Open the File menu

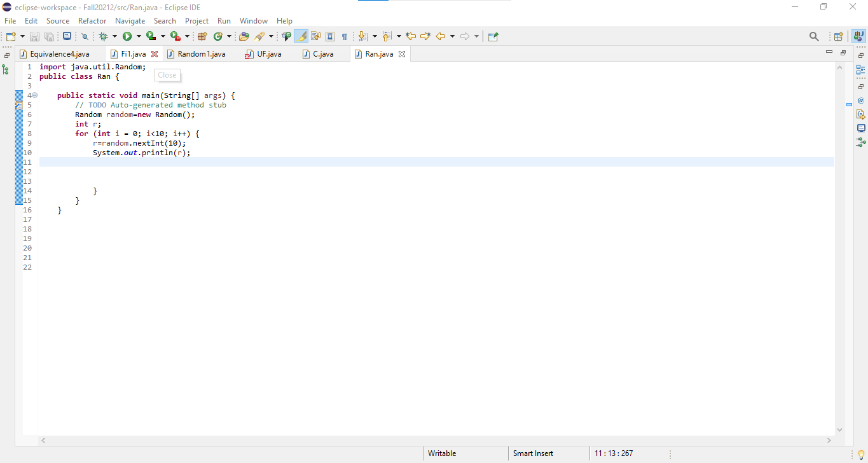pos(10,21)
